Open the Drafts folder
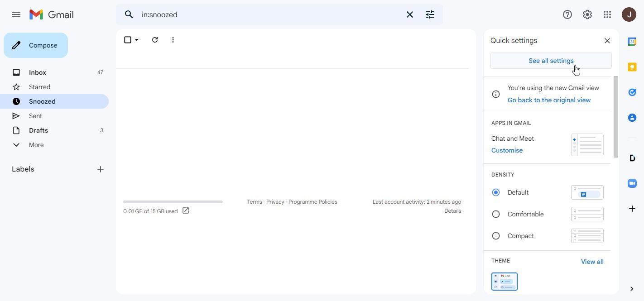This screenshot has width=644, height=301. [38, 130]
